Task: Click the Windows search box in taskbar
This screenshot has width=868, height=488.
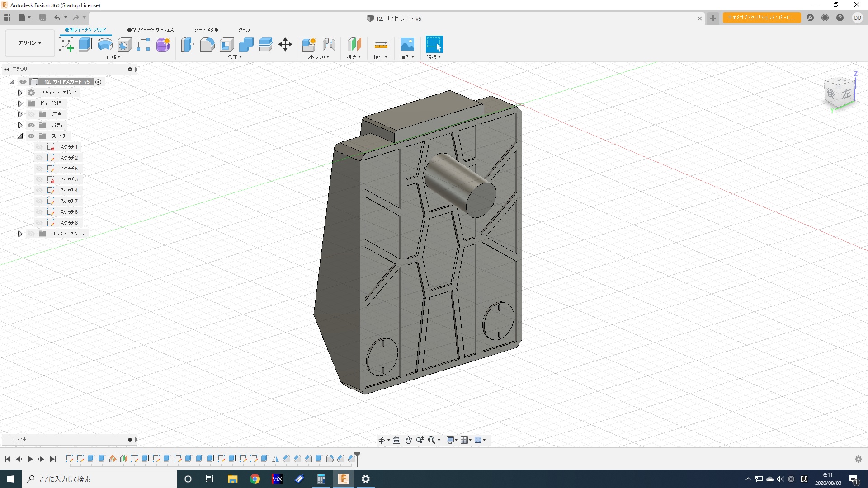Action: (99, 479)
